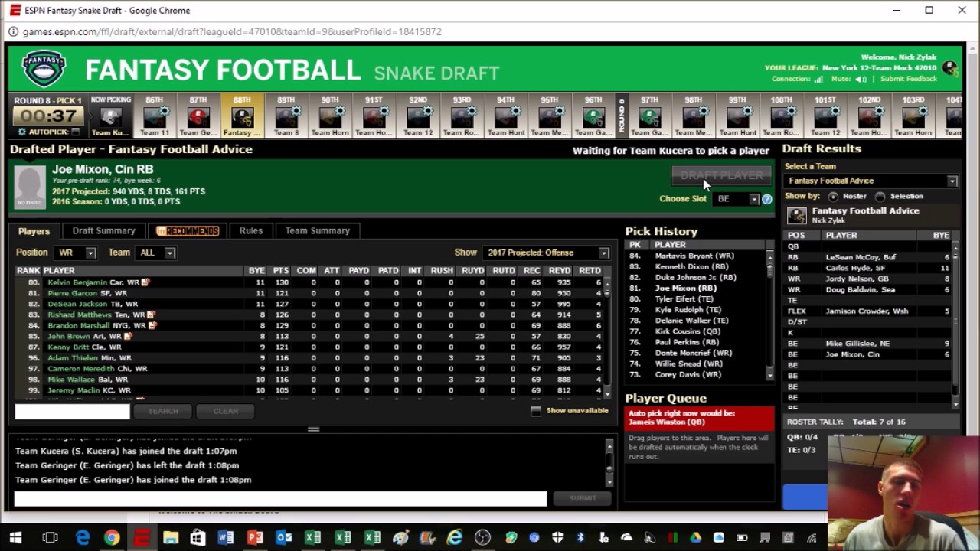Select the 87th pick red helmet

(x=198, y=117)
